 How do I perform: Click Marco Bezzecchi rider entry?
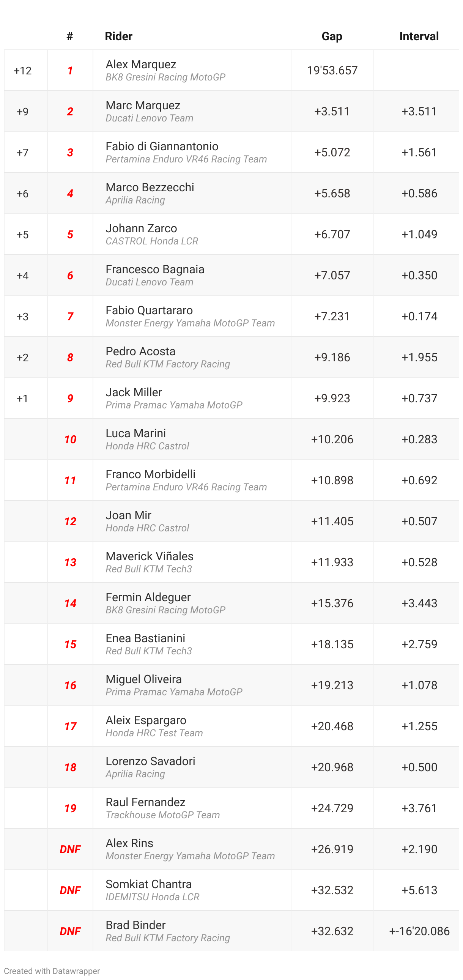(150, 187)
